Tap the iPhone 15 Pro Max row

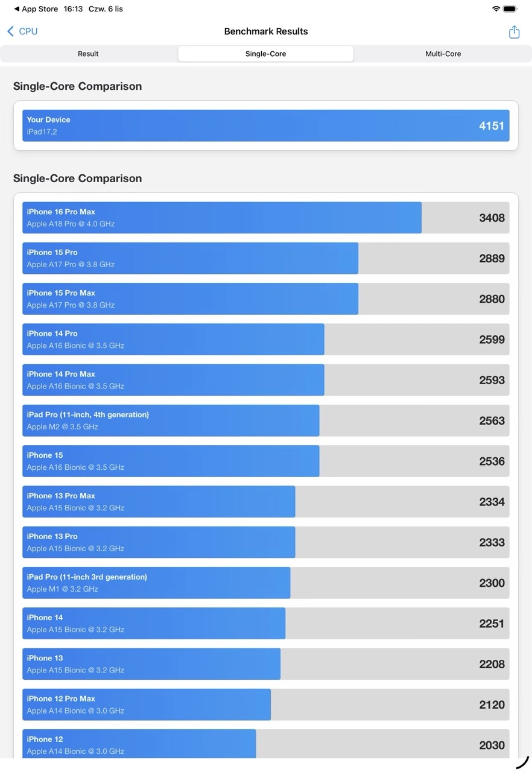coord(265,299)
